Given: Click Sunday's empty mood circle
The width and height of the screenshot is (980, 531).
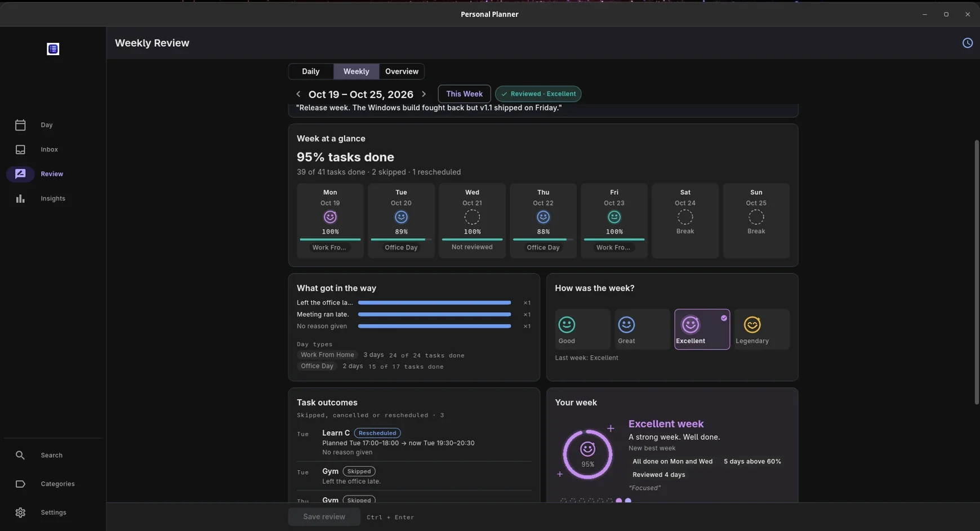Looking at the screenshot, I should (x=756, y=217).
